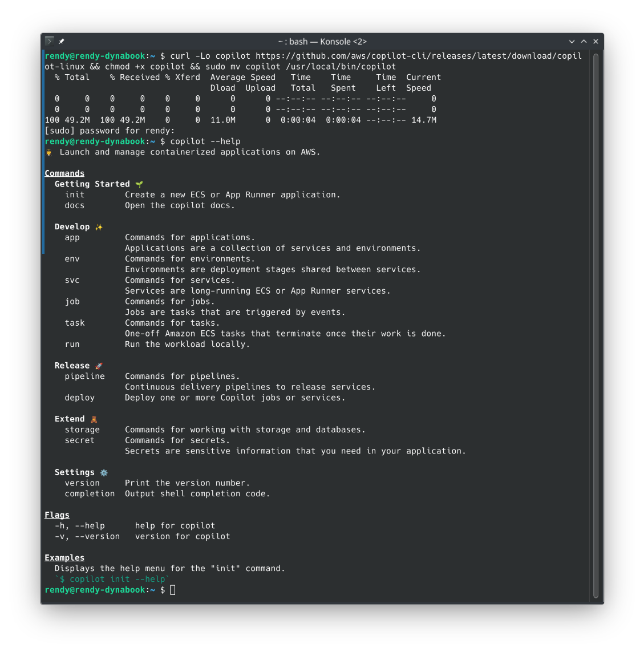Click the '14.7M' current speed value
This screenshot has height=652, width=644.
point(424,120)
